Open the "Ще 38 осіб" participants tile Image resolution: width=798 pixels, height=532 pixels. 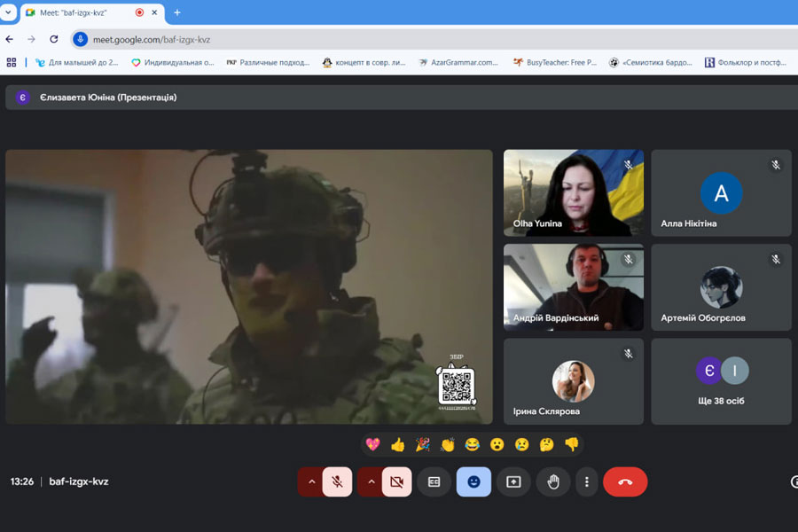click(x=721, y=381)
